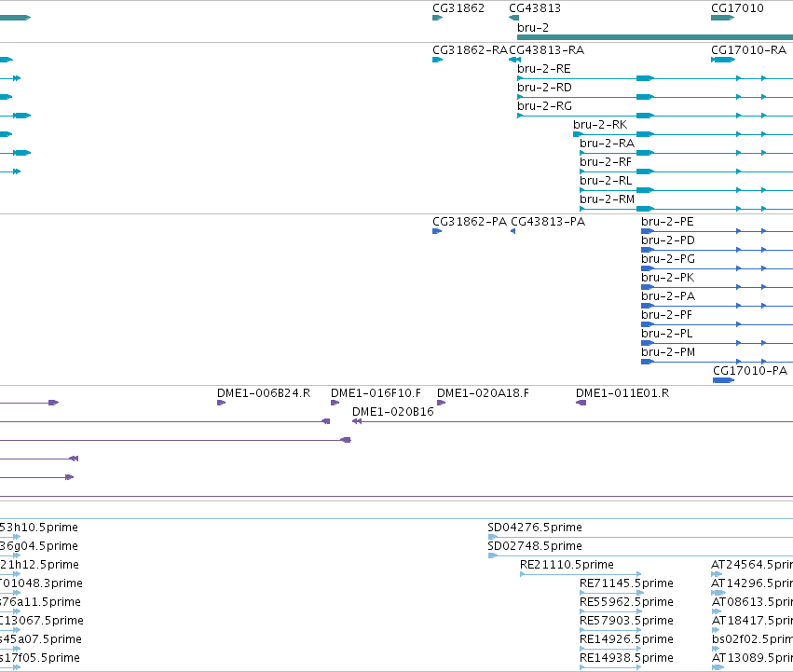The height and width of the screenshot is (672, 793).
Task: Select EST SD02748.5prime
Action: [x=535, y=546]
